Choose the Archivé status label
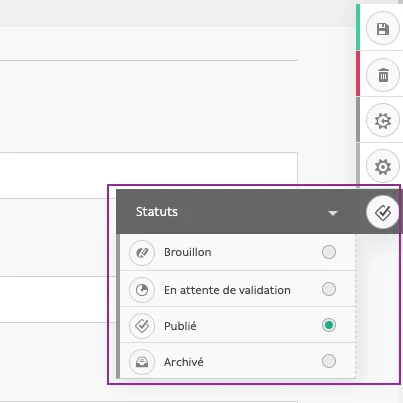This screenshot has height=403, width=403. pyautogui.click(x=184, y=362)
